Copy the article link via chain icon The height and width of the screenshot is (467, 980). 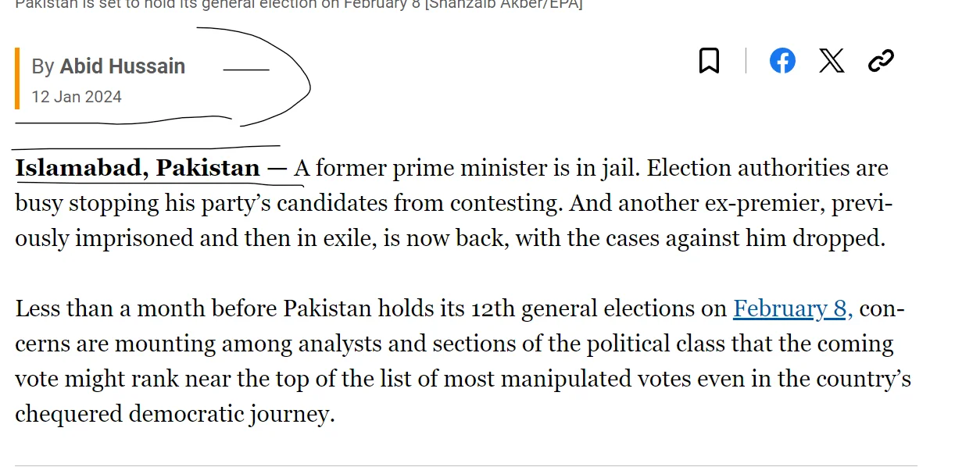pyautogui.click(x=881, y=61)
